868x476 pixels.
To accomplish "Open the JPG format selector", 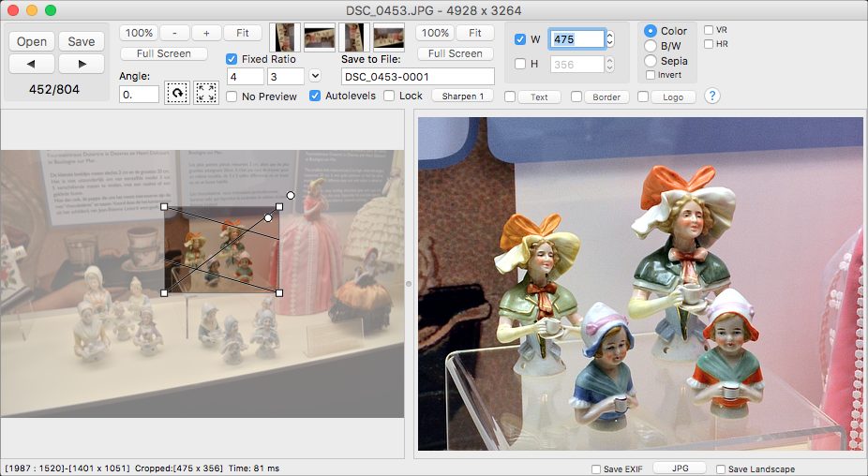I will pyautogui.click(x=680, y=469).
